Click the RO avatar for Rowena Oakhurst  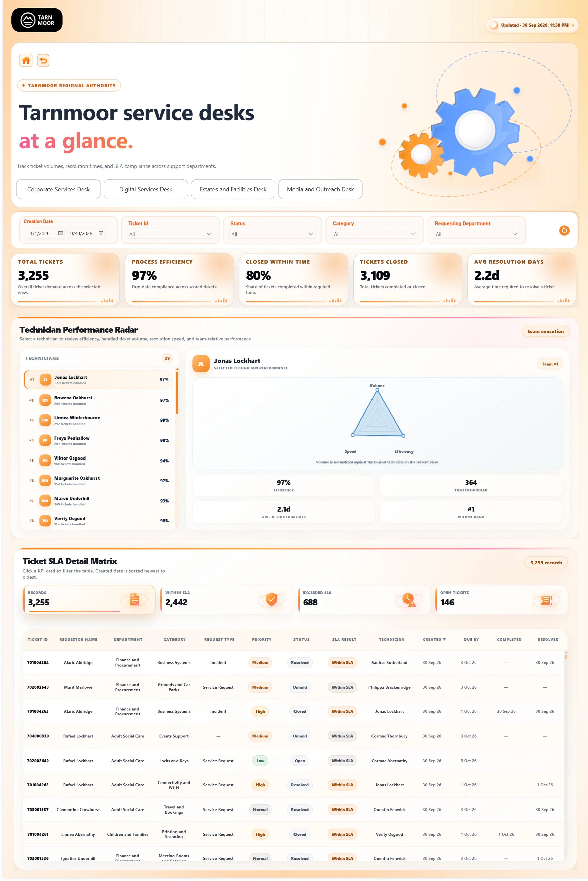(x=45, y=400)
